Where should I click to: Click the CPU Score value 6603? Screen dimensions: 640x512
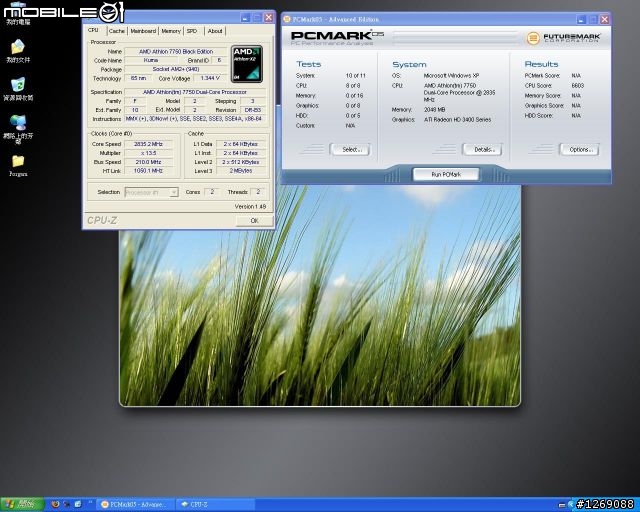coord(578,85)
